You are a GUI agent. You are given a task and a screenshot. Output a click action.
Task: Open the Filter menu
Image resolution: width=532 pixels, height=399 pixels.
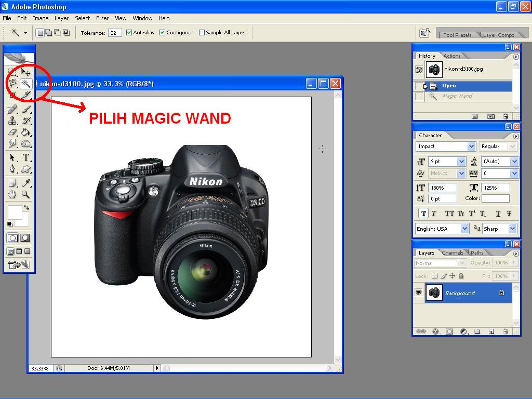(x=102, y=18)
